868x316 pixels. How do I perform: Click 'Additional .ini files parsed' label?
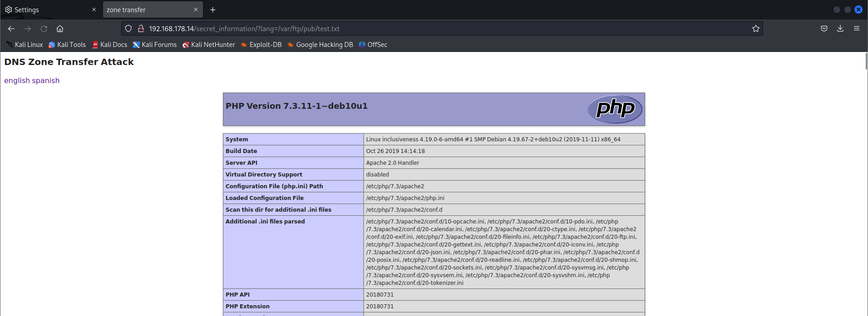coord(265,222)
